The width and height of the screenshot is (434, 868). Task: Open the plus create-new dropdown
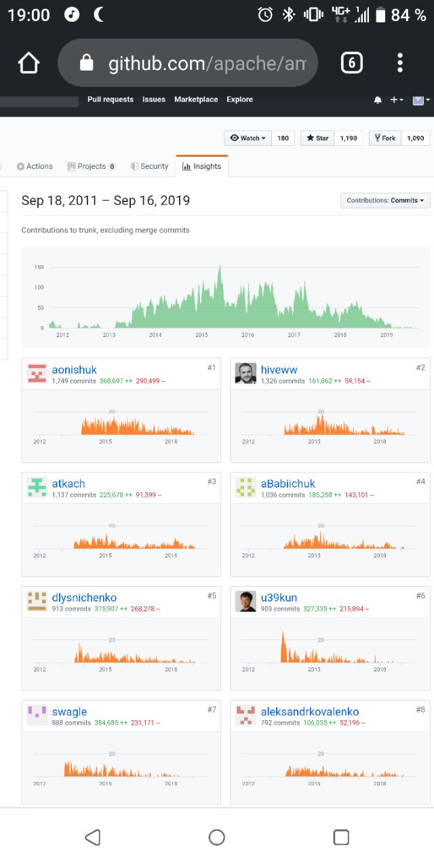(x=397, y=100)
